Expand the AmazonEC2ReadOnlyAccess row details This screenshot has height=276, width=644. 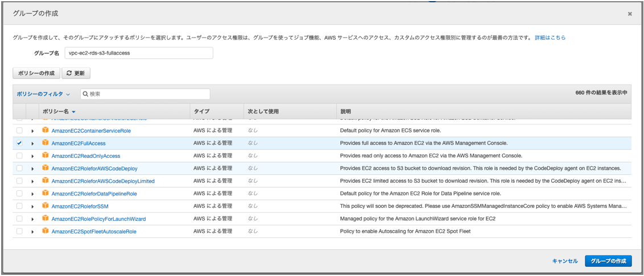click(x=32, y=156)
